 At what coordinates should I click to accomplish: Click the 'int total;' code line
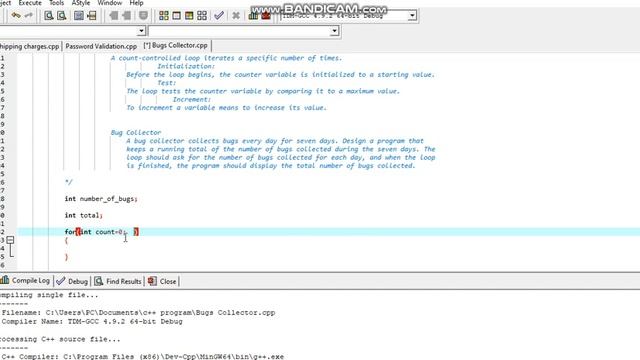tap(83, 215)
